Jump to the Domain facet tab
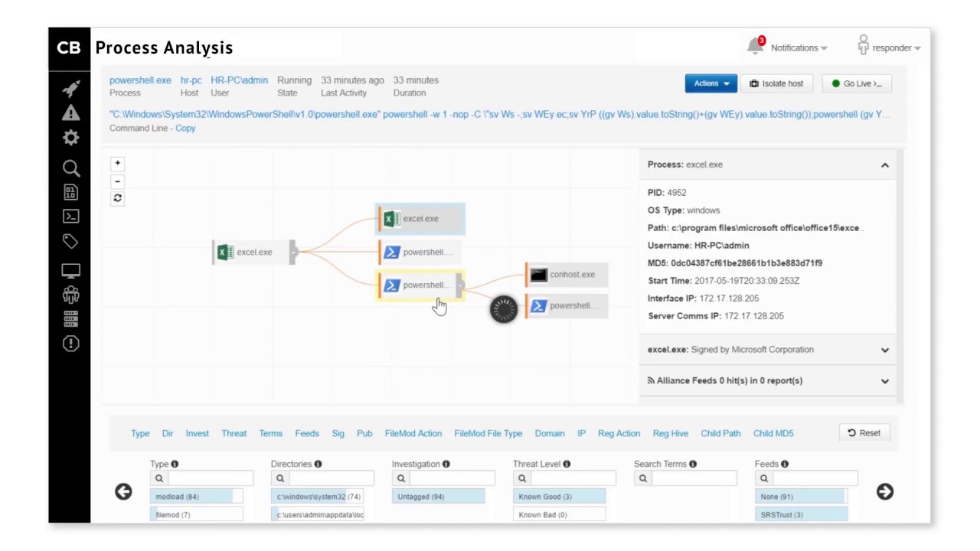Image resolution: width=980 pixels, height=551 pixels. [x=550, y=433]
